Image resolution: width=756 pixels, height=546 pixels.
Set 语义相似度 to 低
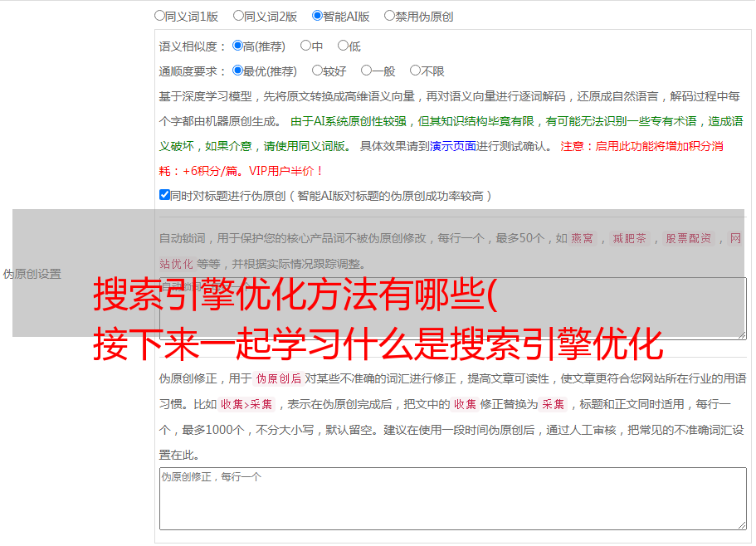coord(343,46)
